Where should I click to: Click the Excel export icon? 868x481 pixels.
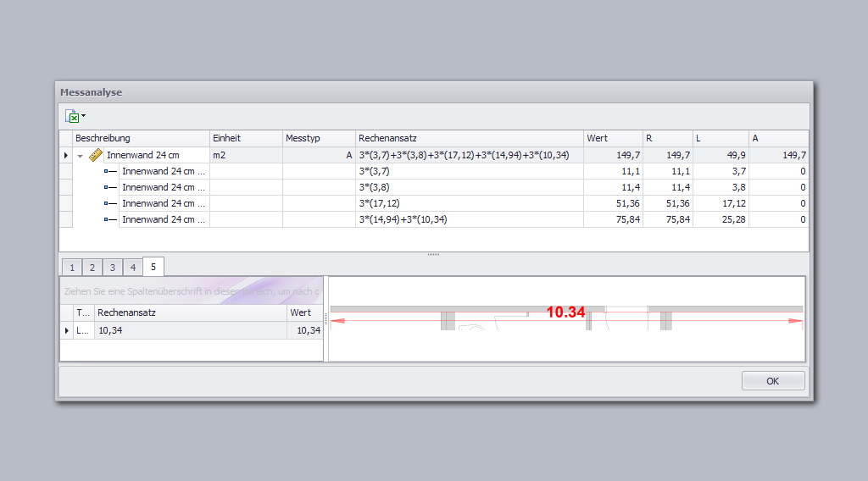coord(73,117)
